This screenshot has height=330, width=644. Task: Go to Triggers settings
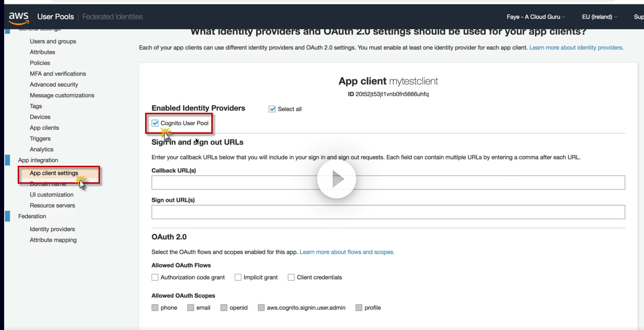40,139
